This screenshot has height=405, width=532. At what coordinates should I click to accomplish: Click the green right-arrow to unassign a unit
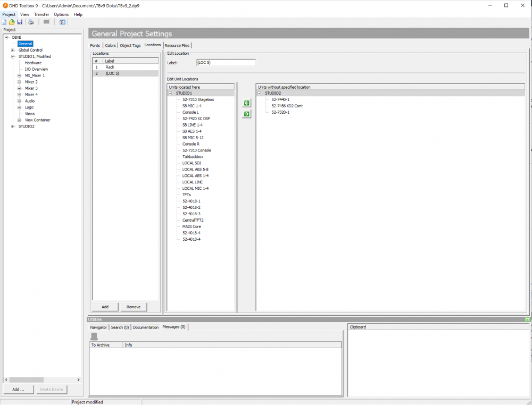(x=246, y=114)
